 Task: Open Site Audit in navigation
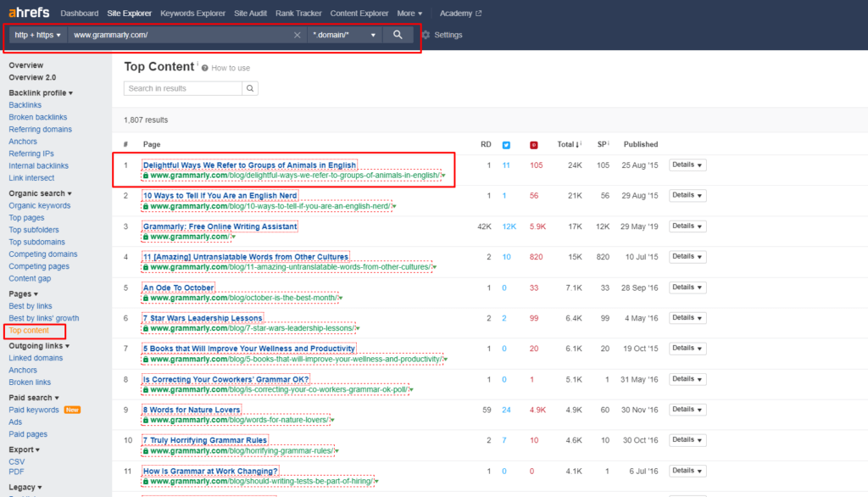tap(250, 14)
